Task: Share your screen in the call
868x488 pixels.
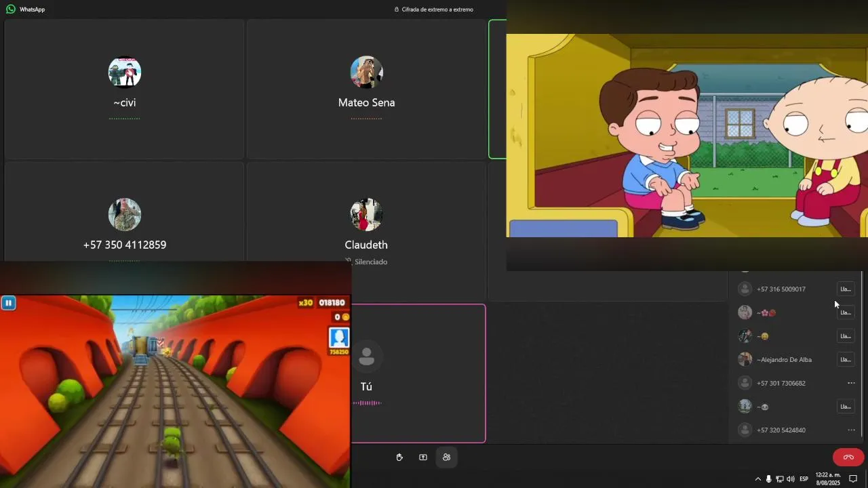Action: point(423,457)
